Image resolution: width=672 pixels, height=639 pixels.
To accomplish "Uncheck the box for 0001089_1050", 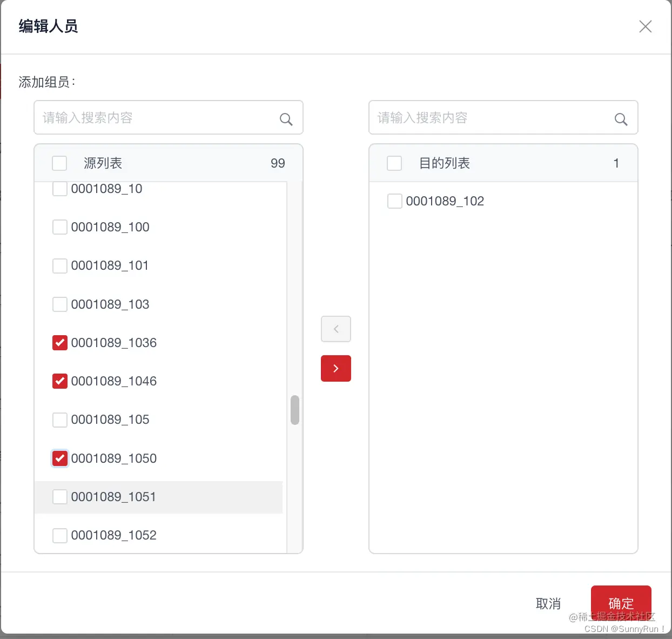I will pyautogui.click(x=60, y=458).
